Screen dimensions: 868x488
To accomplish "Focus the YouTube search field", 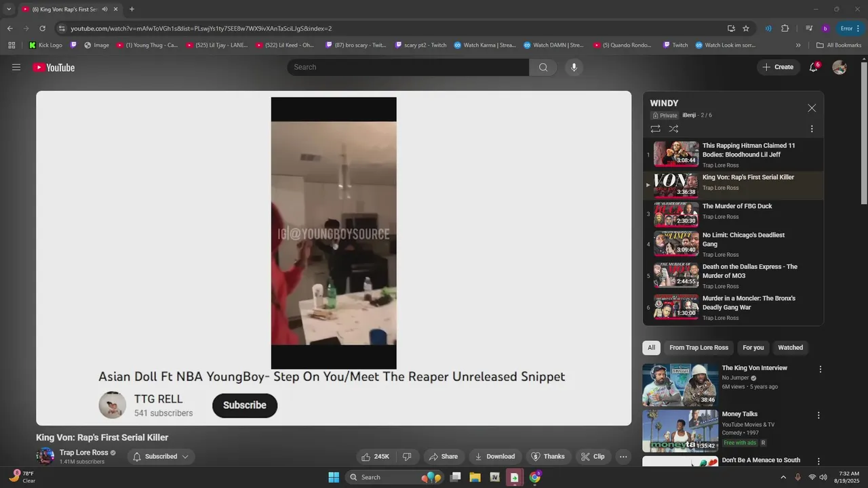I will (408, 67).
